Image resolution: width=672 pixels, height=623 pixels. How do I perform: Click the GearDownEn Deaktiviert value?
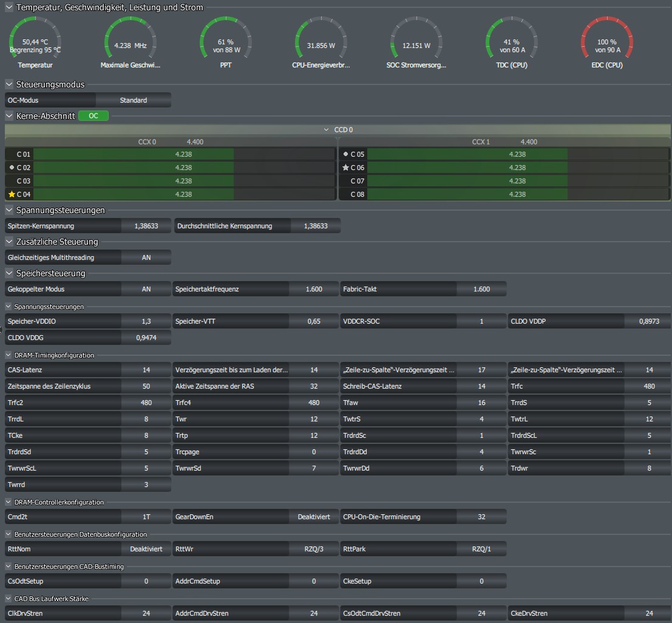click(314, 517)
